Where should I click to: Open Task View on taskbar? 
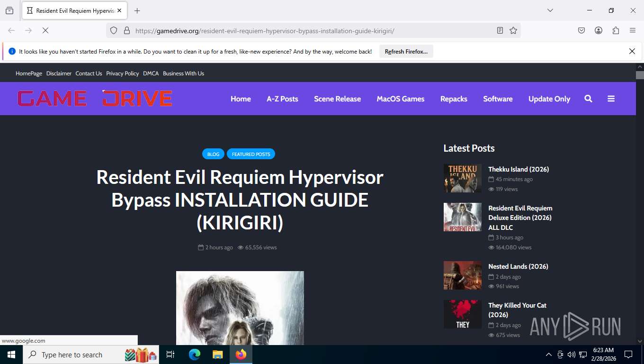[170, 355]
